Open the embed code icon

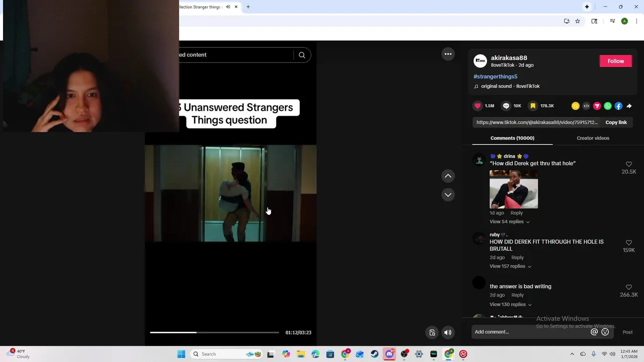(586, 106)
